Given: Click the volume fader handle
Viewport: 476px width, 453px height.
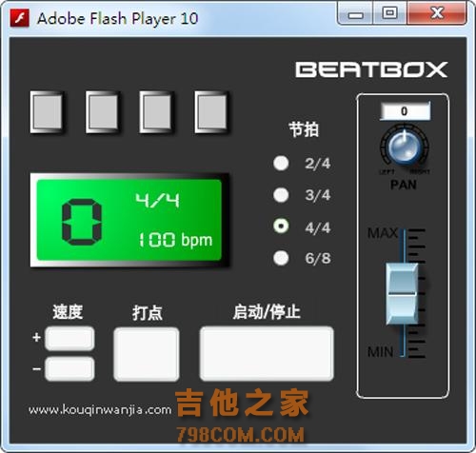Looking at the screenshot, I should pos(402,294).
